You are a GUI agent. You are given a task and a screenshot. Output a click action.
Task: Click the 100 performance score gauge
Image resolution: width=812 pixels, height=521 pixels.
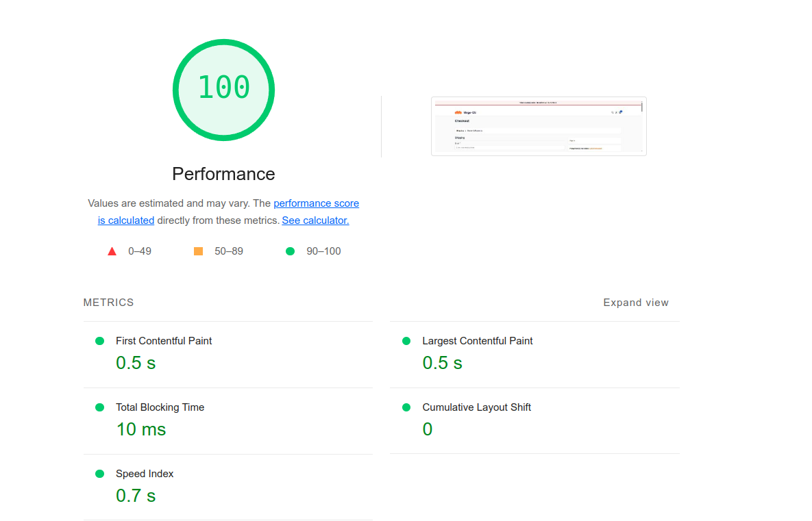[223, 90]
